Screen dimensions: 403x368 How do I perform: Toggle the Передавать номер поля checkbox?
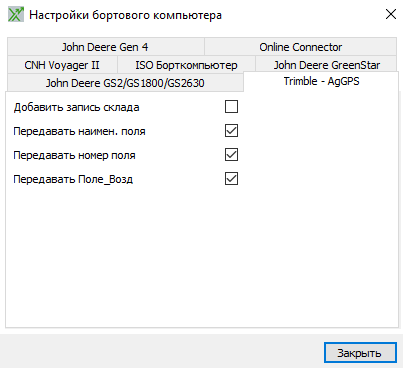[231, 155]
